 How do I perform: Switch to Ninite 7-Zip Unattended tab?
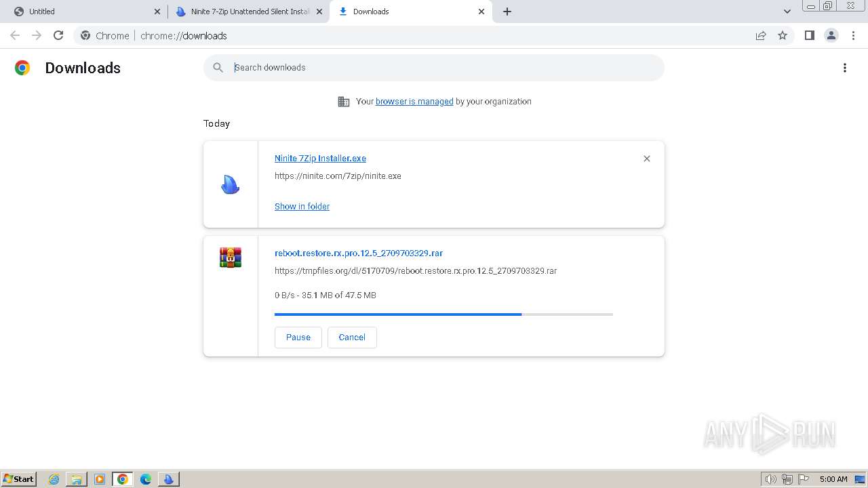[x=248, y=12]
